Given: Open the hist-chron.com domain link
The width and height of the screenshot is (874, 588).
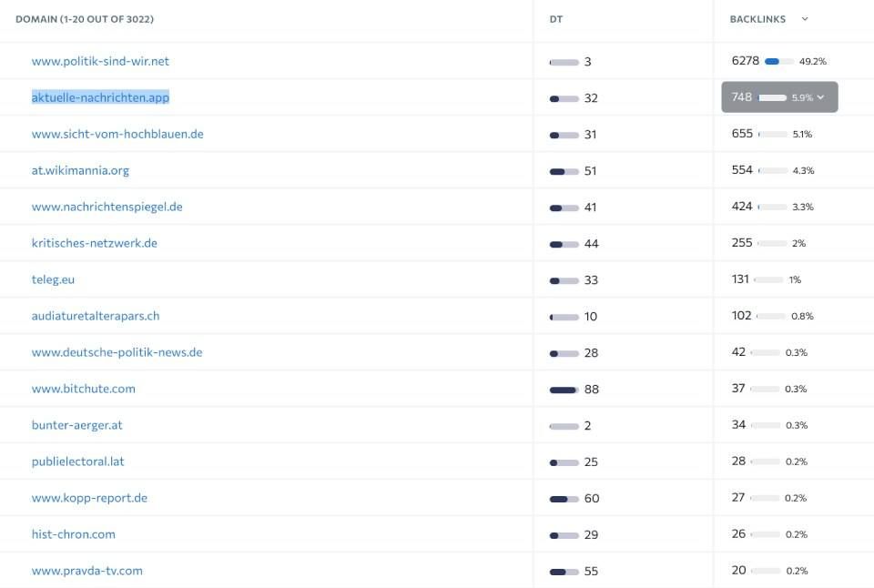Looking at the screenshot, I should coord(73,534).
